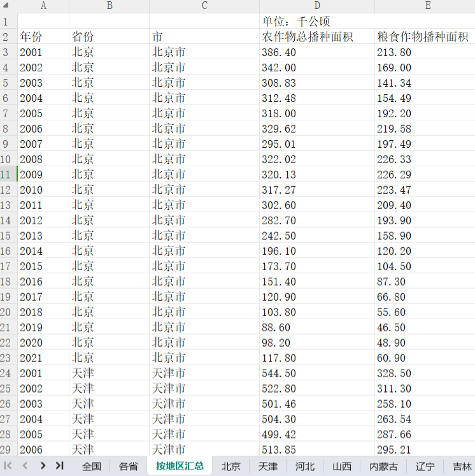Viewport: 475px width, 476px height.
Task: Select column E header
Action: (425, 6)
